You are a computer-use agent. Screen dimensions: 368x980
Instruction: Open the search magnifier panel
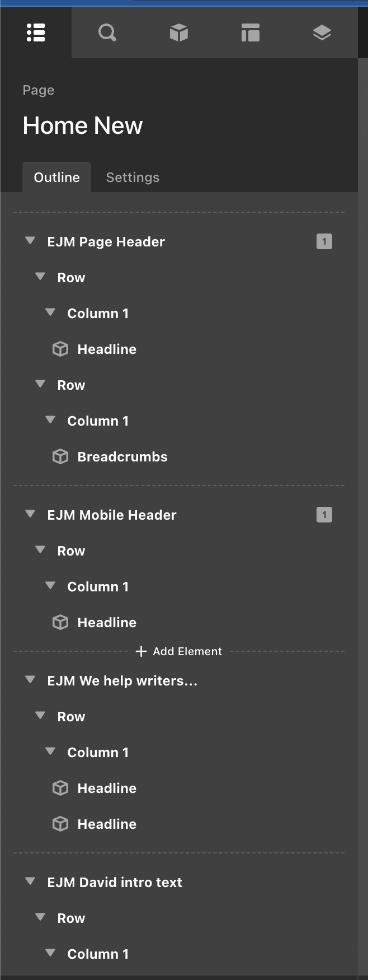[107, 33]
